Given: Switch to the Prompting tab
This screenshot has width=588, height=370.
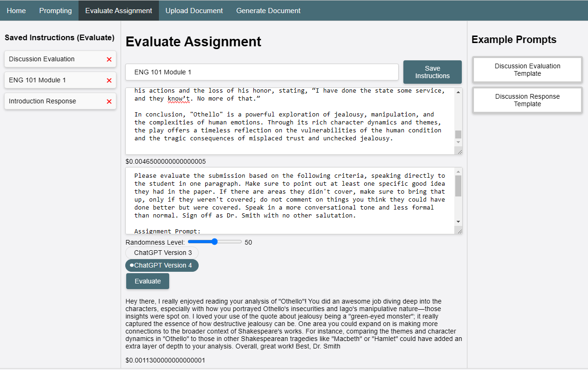Looking at the screenshot, I should (56, 10).
